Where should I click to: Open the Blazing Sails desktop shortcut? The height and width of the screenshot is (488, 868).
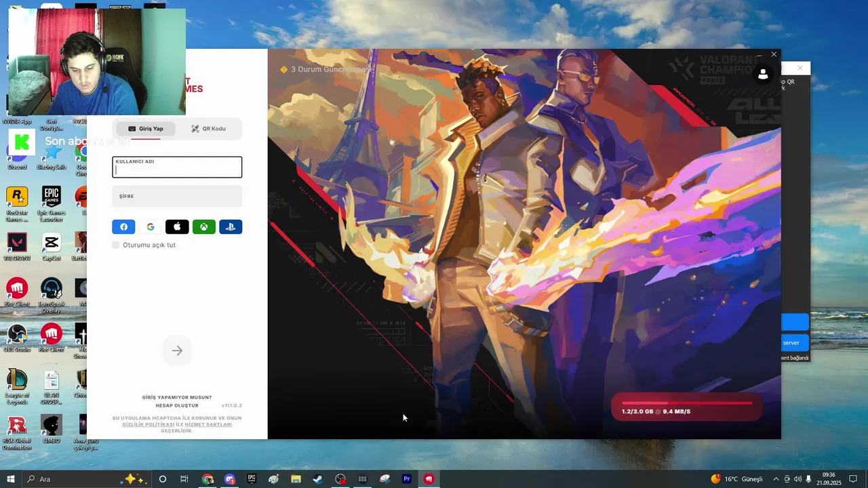pyautogui.click(x=52, y=158)
